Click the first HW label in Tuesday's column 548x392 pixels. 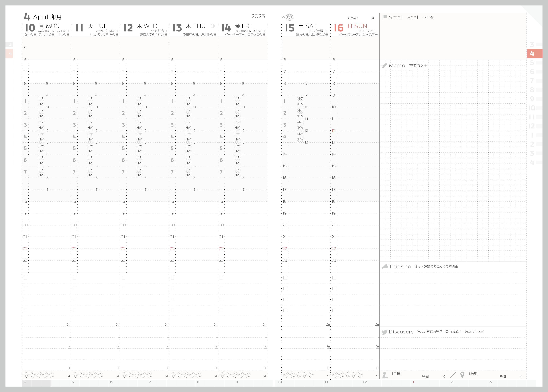point(90,104)
